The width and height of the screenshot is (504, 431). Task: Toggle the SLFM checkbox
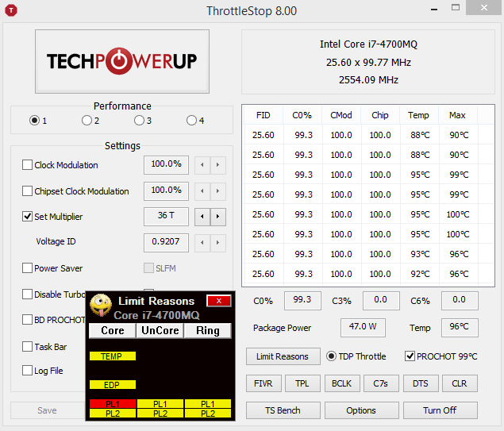[148, 268]
